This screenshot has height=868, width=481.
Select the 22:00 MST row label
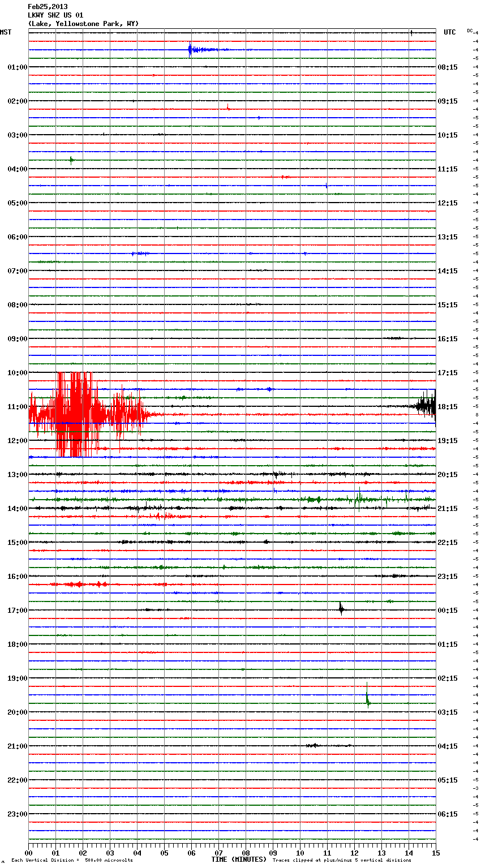pyautogui.click(x=18, y=780)
